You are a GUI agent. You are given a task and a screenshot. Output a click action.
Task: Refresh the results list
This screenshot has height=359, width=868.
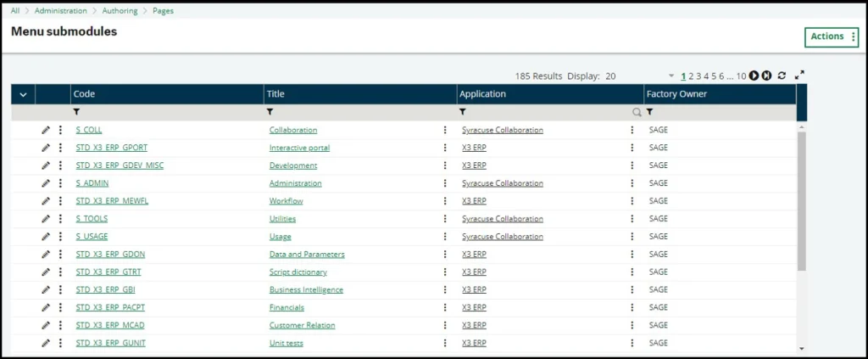coord(782,76)
